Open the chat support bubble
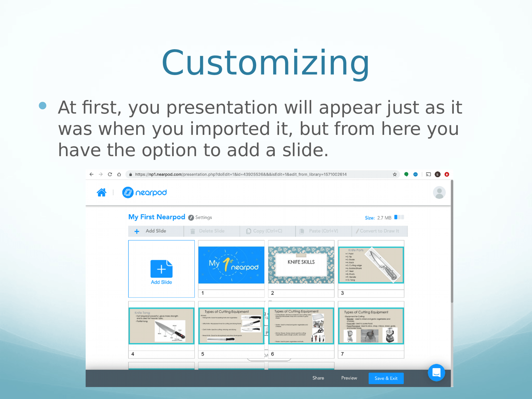 click(436, 373)
